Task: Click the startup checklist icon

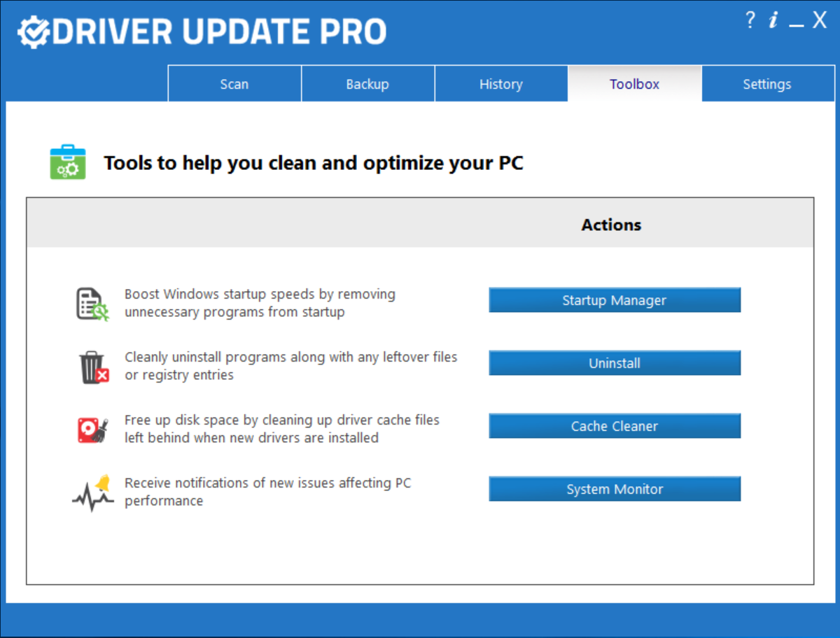Action: 92,304
